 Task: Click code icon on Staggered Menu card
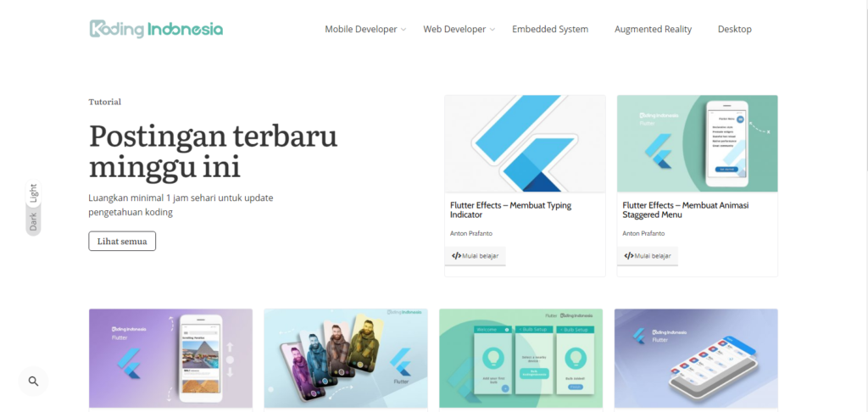coord(628,256)
